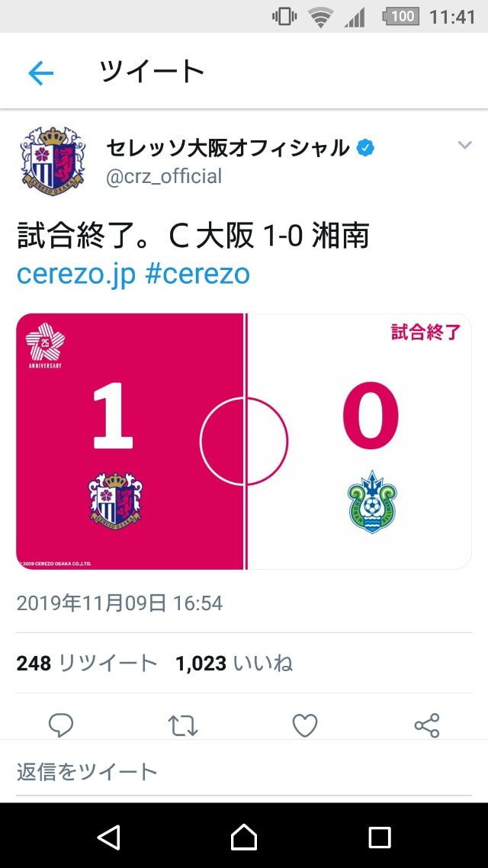The image size is (488, 868).
Task: Open the match score image
Action: tap(244, 441)
